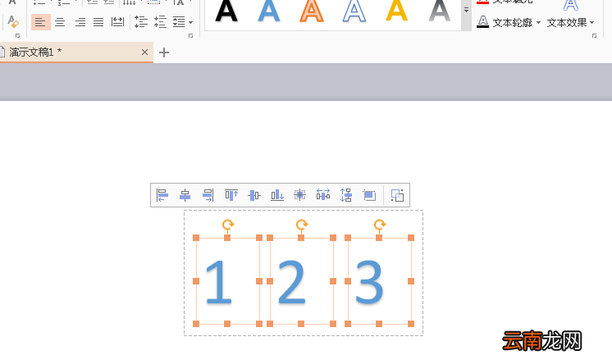
Task: Align selected objects vertically middle
Action: (x=254, y=195)
